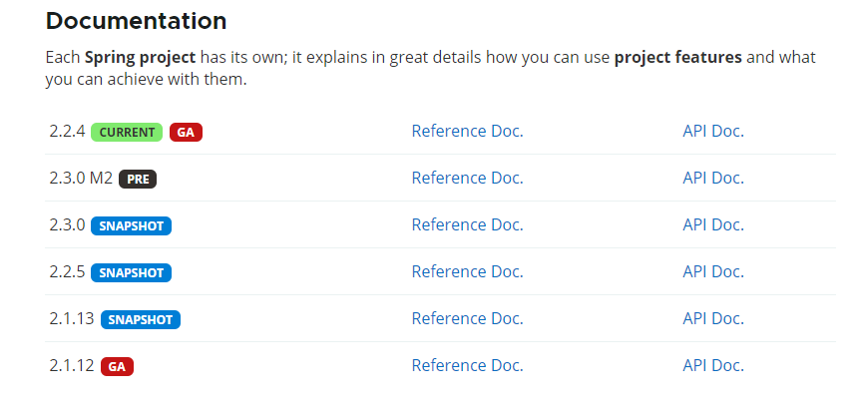This screenshot has height=412, width=868.
Task: Open Reference Doc. for 2.3.0 SNAPSHOT
Action: click(467, 224)
